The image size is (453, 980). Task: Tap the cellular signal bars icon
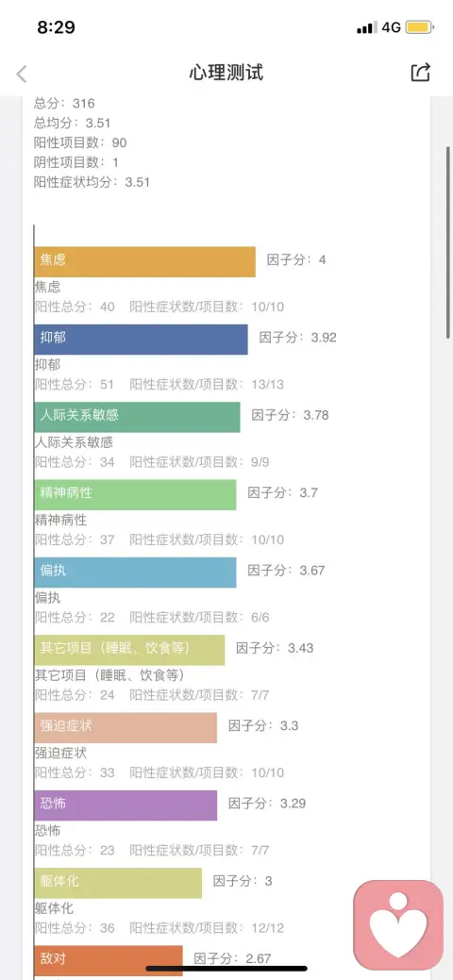tap(367, 28)
